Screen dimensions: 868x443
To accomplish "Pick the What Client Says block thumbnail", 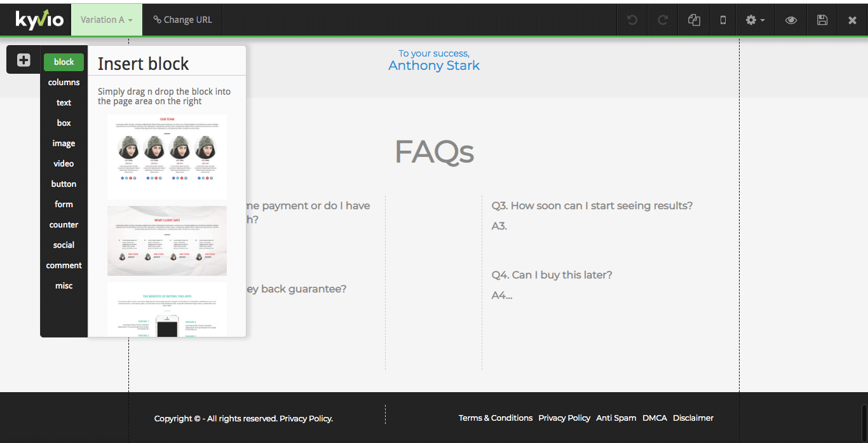I will [167, 241].
